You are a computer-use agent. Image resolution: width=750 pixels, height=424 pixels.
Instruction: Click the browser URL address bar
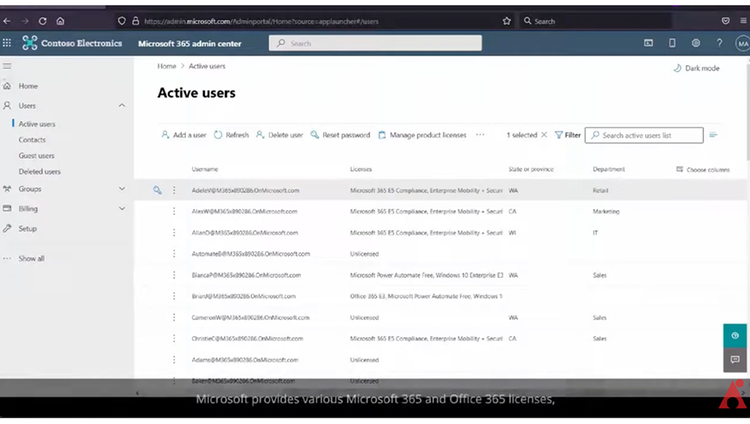tap(306, 21)
